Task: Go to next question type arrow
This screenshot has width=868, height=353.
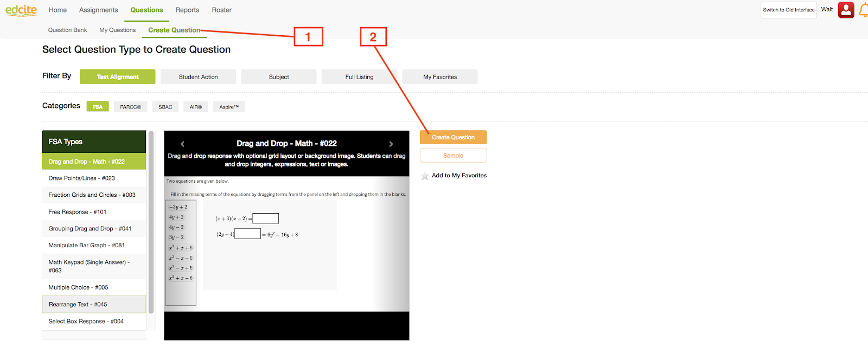Action: click(391, 144)
